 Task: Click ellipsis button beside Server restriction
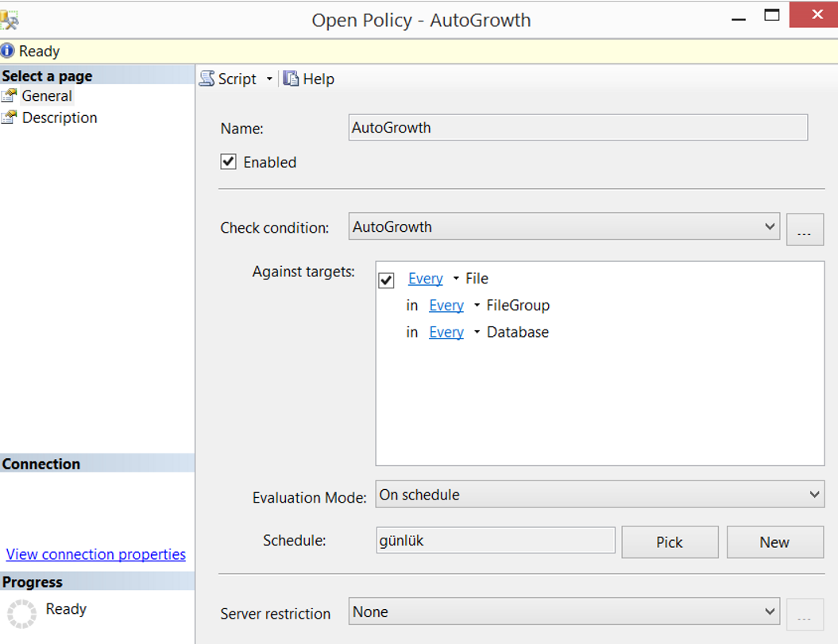(805, 615)
